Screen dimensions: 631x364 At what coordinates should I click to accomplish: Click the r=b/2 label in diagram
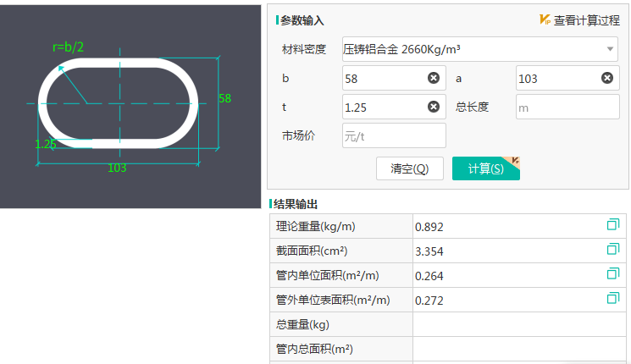tap(68, 47)
